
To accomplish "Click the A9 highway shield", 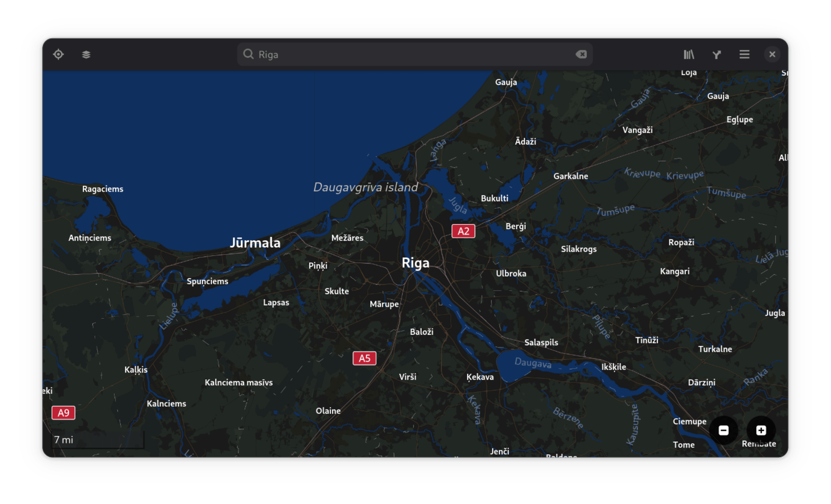I will coord(63,413).
